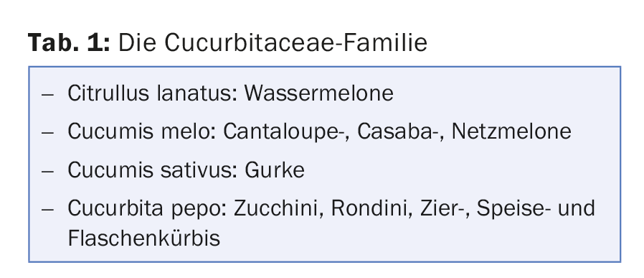Click the 'Die Cucurbitaceae-Familie' title text
The width and height of the screenshot is (644, 278).
click(273, 42)
